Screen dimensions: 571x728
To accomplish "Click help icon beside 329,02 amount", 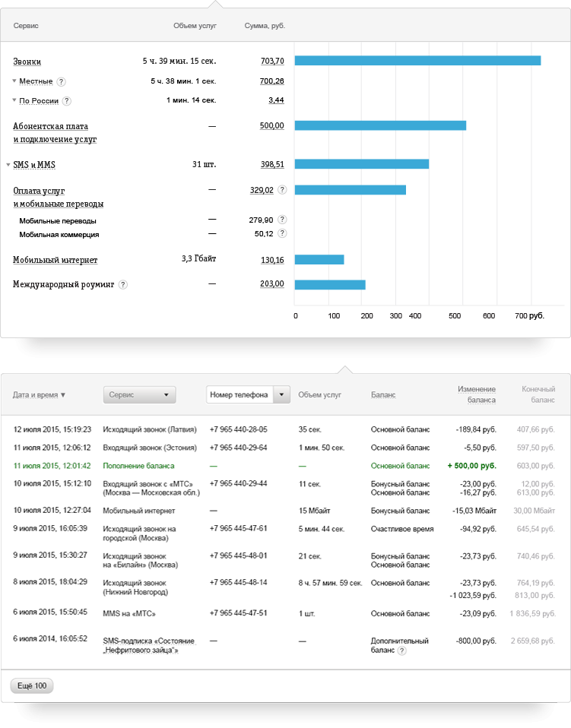I will point(282,190).
